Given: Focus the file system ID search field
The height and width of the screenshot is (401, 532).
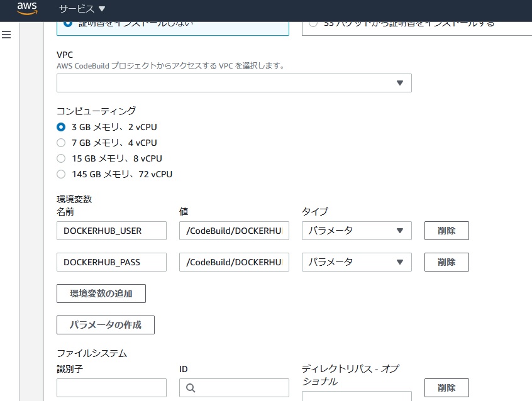Looking at the screenshot, I should (x=234, y=388).
